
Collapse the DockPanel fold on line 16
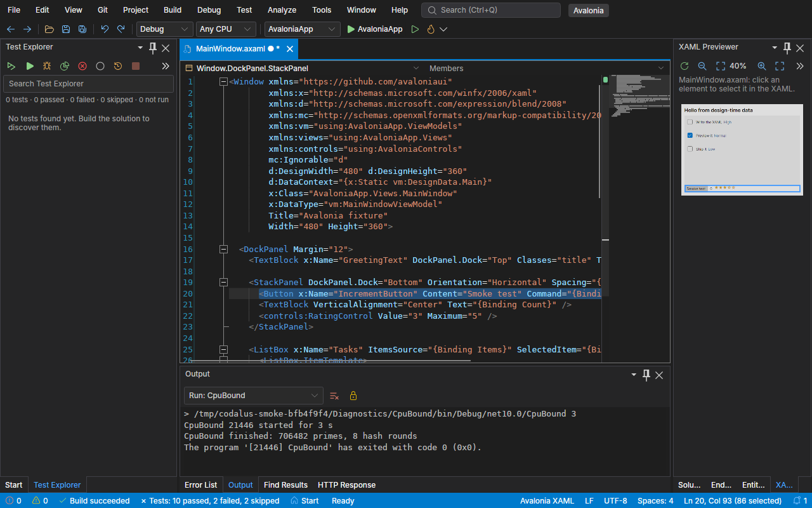point(223,250)
